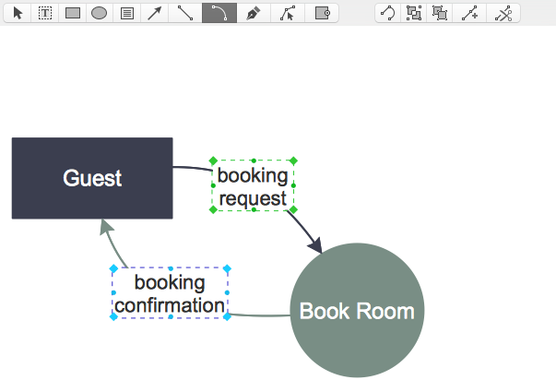Image resolution: width=556 pixels, height=392 pixels.
Task: Click the group objects icon
Action: coord(414,13)
